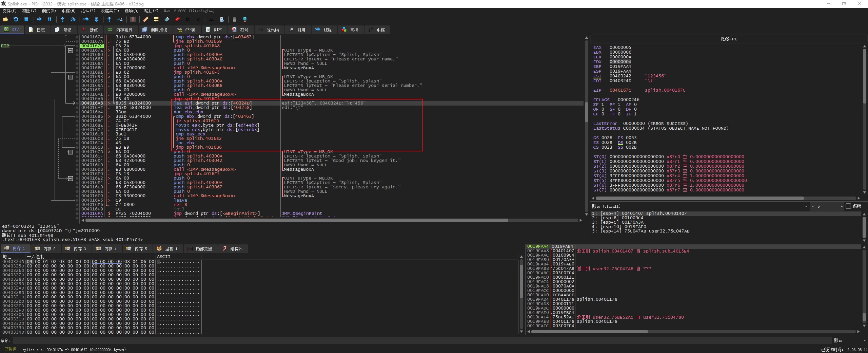This screenshot has width=868, height=353.
Task: Click the Open file folder icon
Action: pos(5,19)
